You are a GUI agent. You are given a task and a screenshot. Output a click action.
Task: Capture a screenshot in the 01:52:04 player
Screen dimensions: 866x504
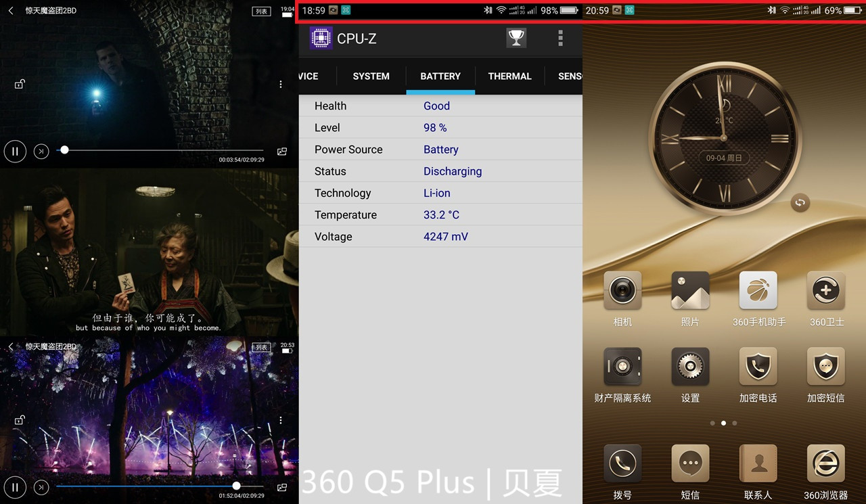coord(282,487)
